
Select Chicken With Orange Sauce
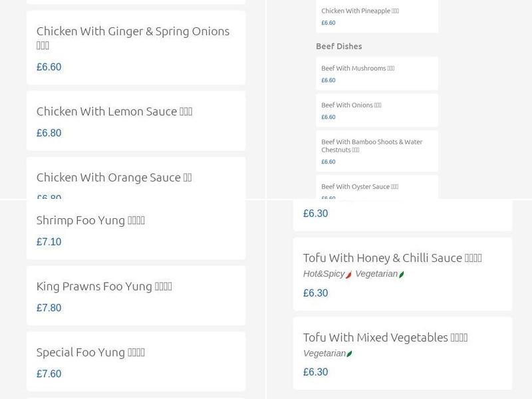pos(114,177)
